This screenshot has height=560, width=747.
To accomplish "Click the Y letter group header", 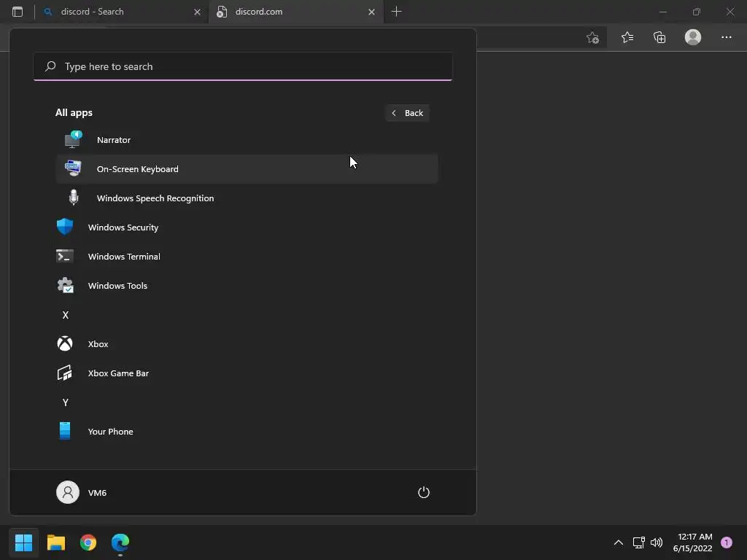I will pos(65,402).
